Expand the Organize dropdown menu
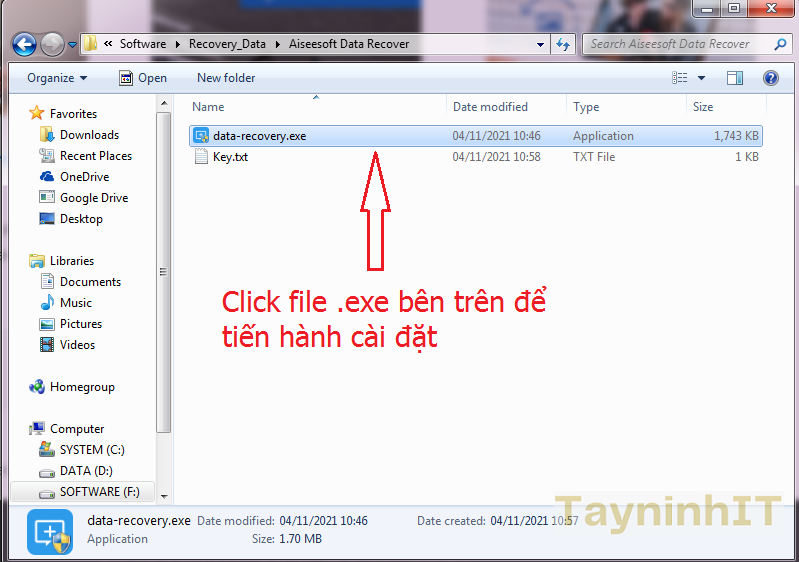799x562 pixels. pos(57,78)
